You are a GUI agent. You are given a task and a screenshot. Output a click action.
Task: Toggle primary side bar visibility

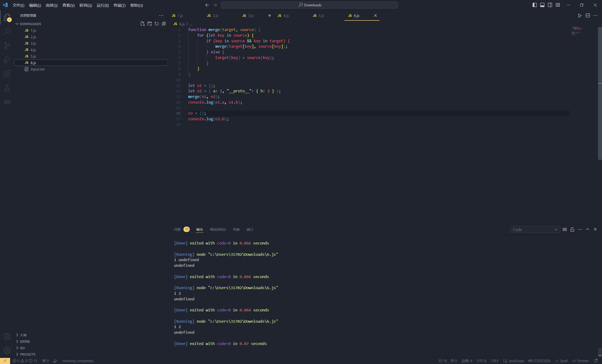click(535, 5)
